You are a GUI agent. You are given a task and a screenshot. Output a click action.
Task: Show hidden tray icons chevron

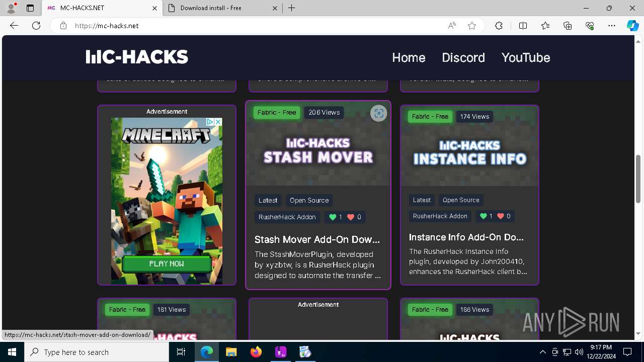[x=542, y=352]
